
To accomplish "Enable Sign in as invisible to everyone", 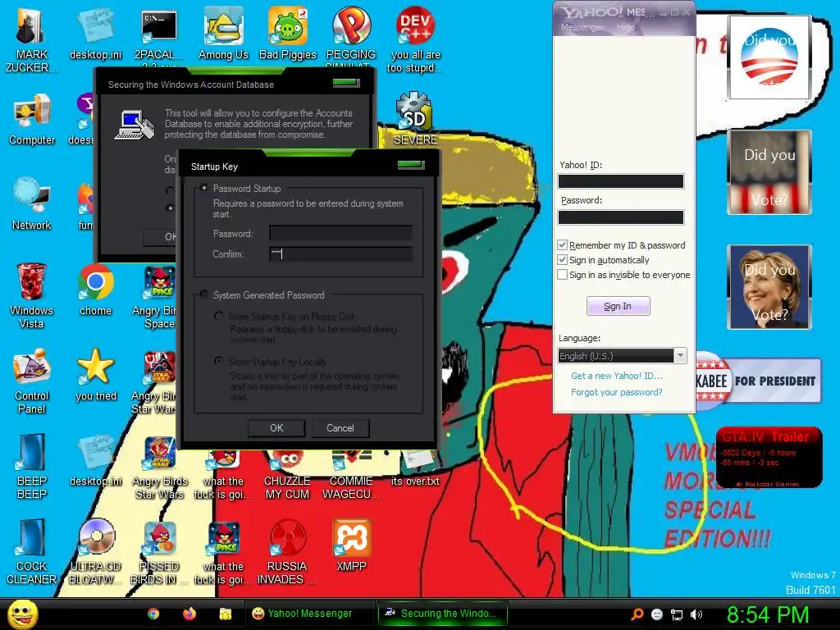I will coord(563,275).
